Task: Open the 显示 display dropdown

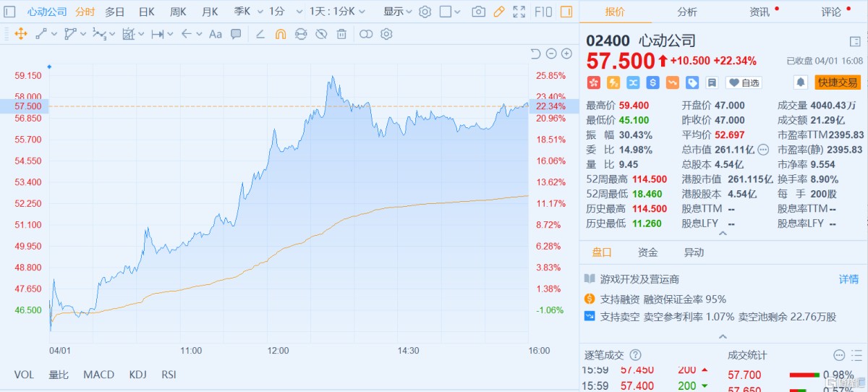Action: point(397,12)
